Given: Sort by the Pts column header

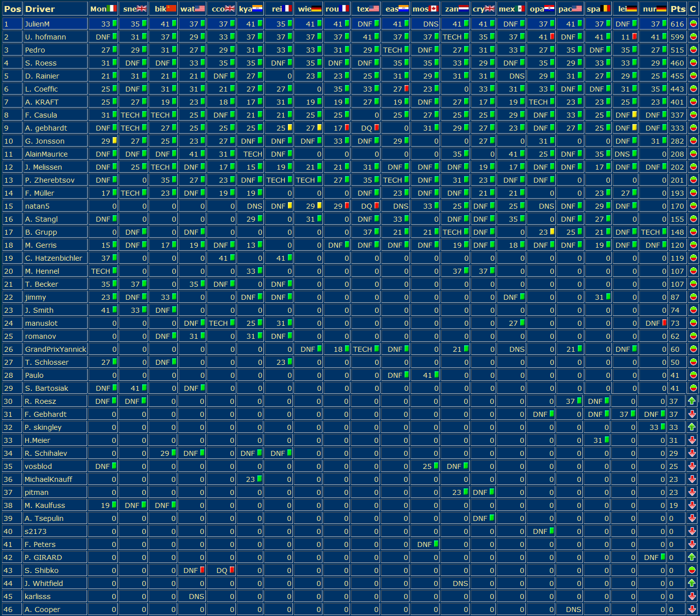Looking at the screenshot, I should tap(678, 9).
